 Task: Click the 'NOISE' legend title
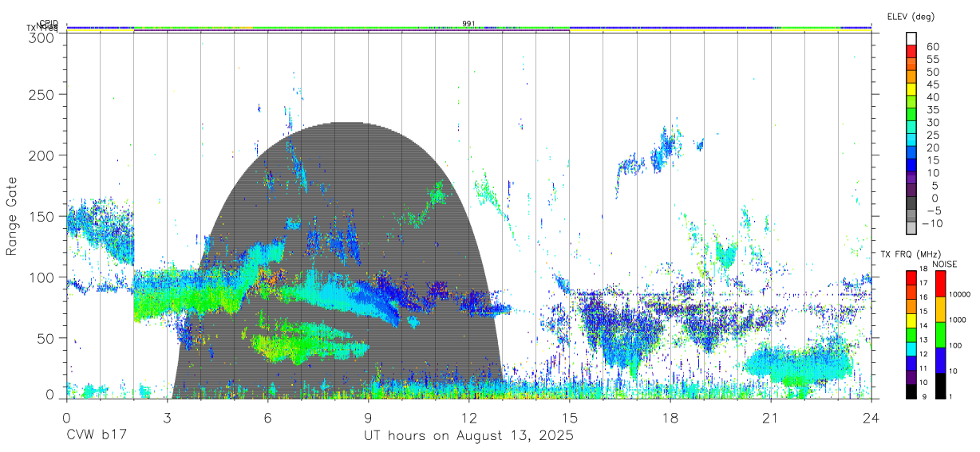pyautogui.click(x=944, y=264)
